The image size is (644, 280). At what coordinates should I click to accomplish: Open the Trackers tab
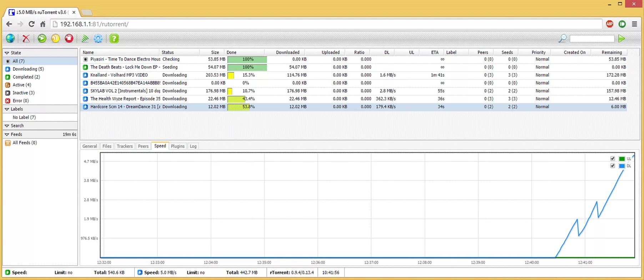tap(125, 146)
